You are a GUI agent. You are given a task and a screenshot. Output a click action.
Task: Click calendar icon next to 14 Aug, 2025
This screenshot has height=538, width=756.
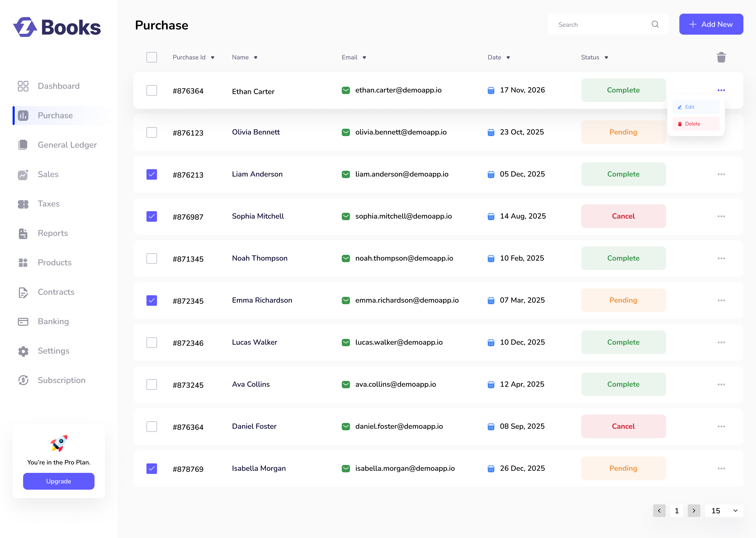click(x=491, y=217)
